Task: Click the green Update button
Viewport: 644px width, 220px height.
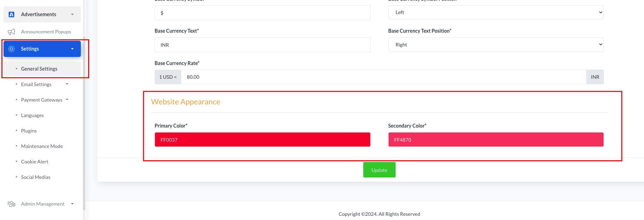Action: [379, 170]
